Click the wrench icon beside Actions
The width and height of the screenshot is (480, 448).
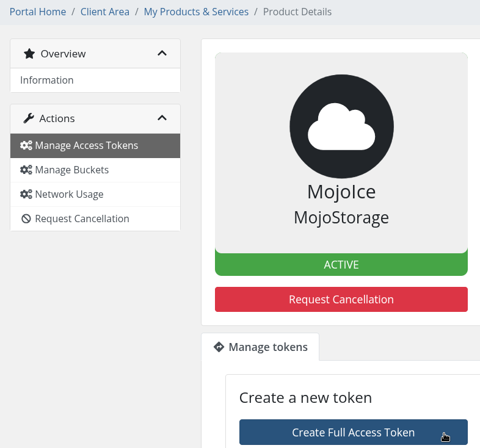click(x=29, y=118)
